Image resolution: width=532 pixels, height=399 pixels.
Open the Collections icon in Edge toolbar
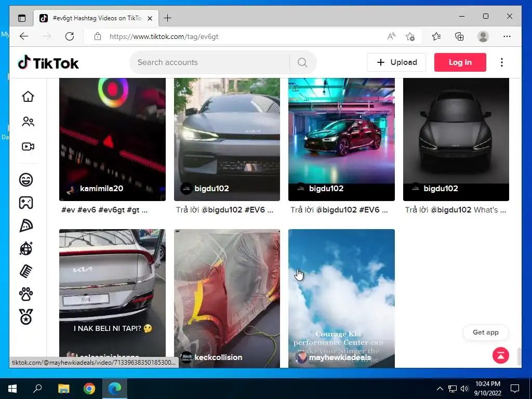click(459, 36)
